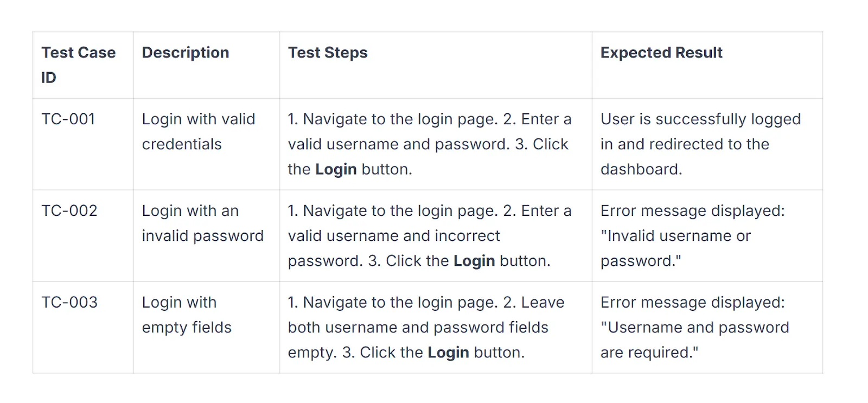Click 'Leave both username and password fields' text

pyautogui.click(x=418, y=328)
